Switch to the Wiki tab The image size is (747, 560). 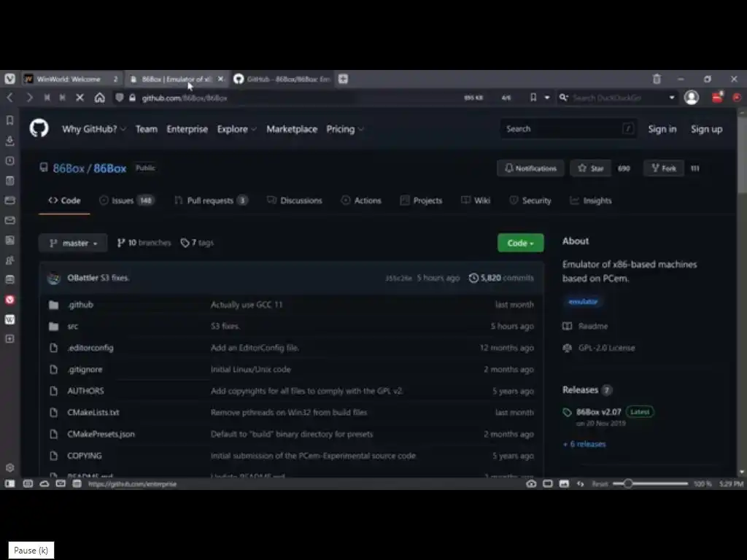476,201
